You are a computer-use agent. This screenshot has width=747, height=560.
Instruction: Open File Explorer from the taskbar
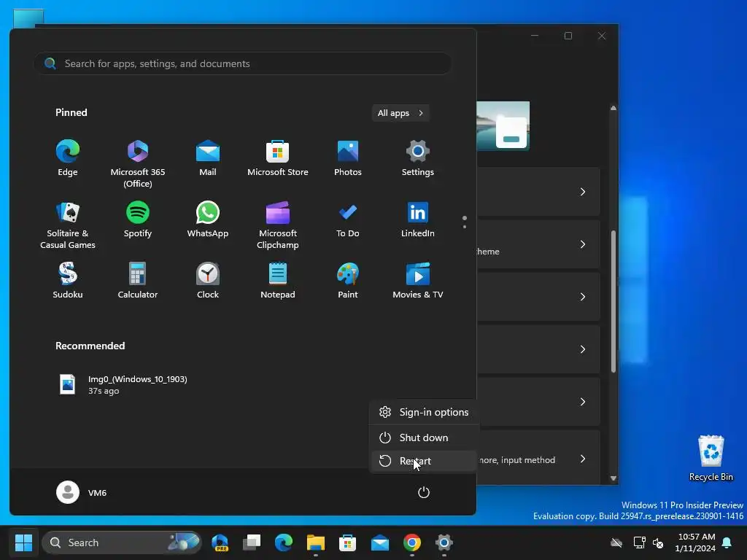point(315,542)
